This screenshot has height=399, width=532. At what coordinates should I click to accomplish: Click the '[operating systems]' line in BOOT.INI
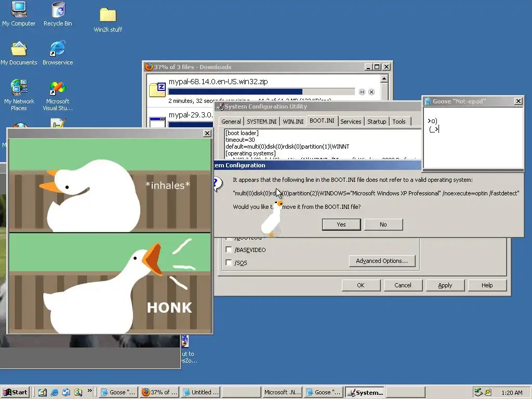coord(251,153)
